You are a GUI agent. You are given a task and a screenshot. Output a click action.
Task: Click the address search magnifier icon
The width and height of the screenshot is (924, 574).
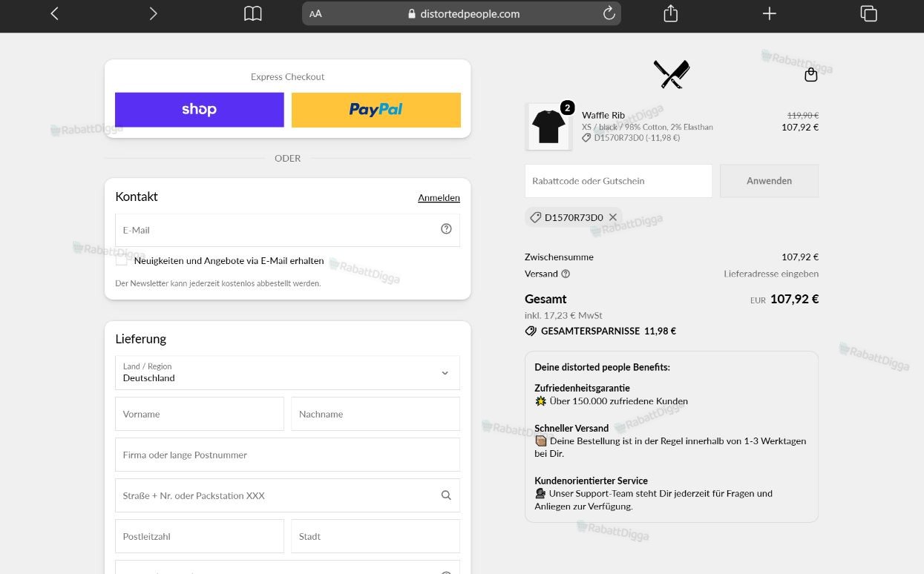446,495
